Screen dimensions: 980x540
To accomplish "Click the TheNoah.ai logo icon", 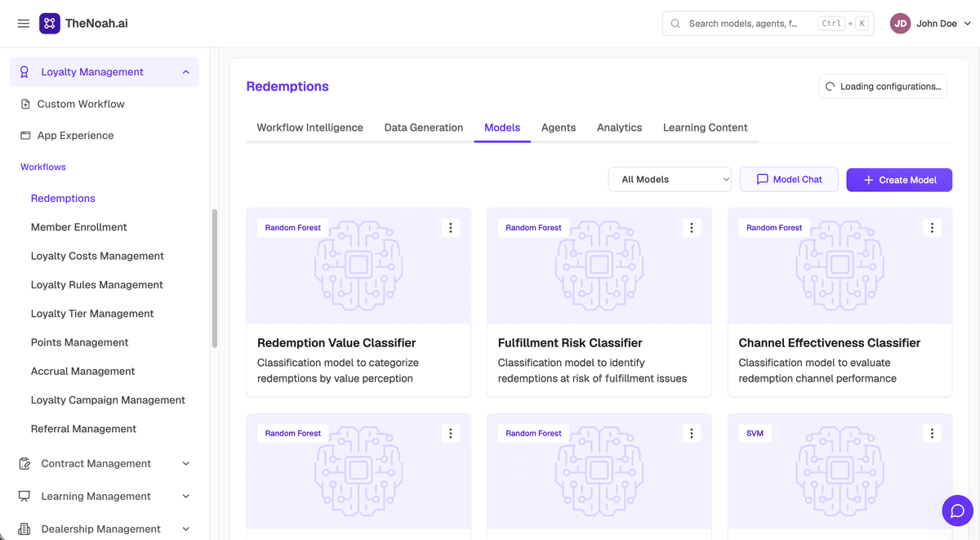I will pos(50,24).
